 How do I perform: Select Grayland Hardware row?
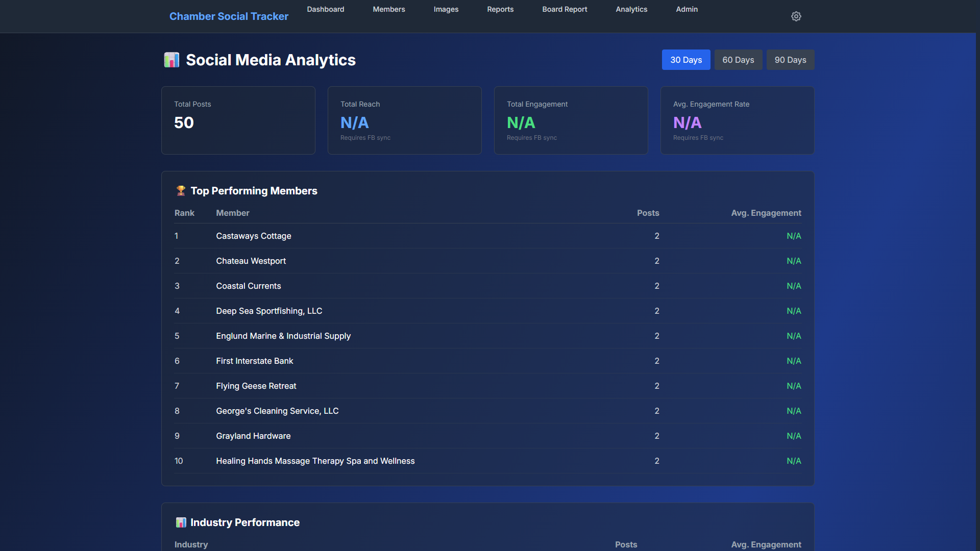488,436
